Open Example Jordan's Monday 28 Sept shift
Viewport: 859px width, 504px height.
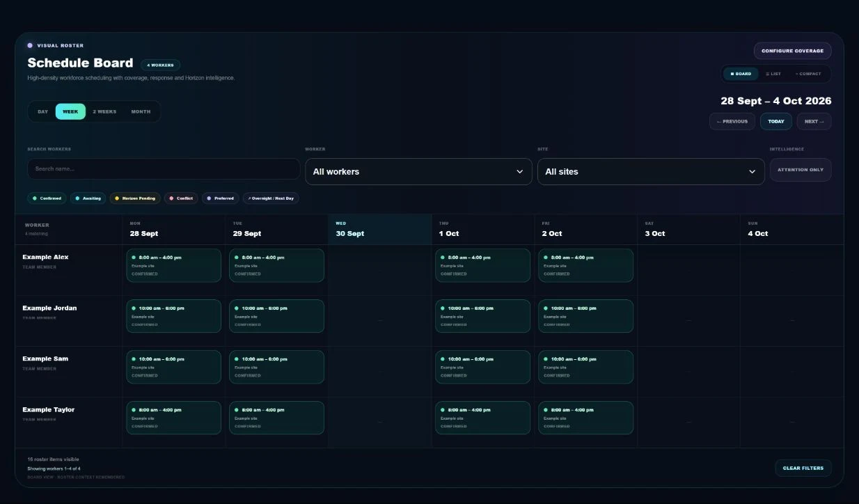[x=174, y=316]
